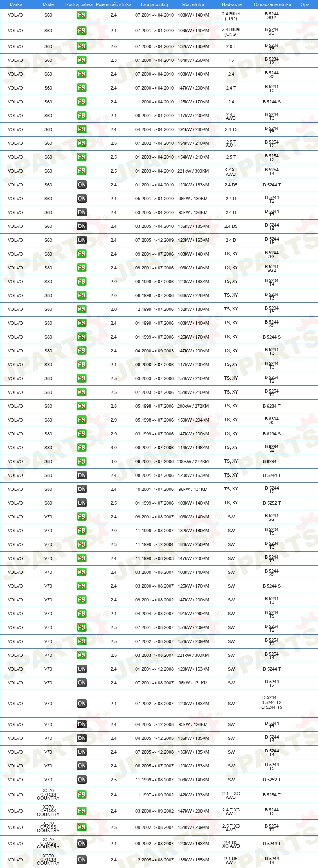Select the '08.2005 -> 07.2007' date cell
This screenshot has width=318, height=868.
coord(155,766)
